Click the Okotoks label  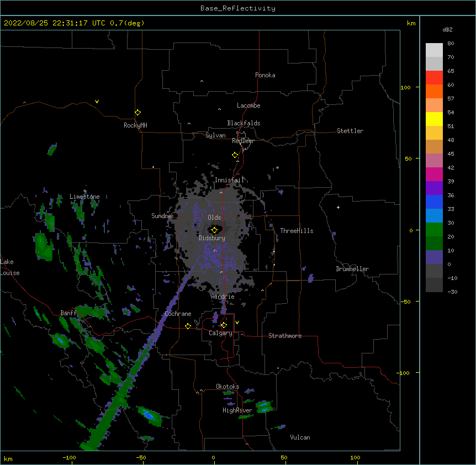228,387
